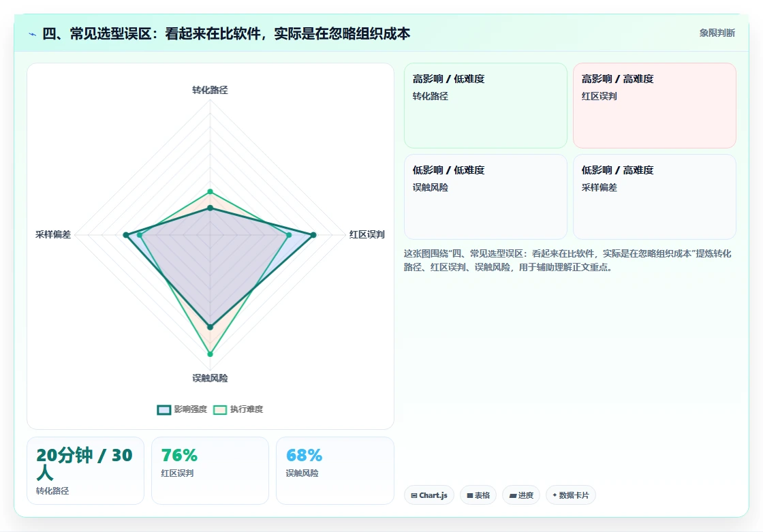This screenshot has height=532, width=763.
Task: Click 采样偏差 text in the 低影响 / 高难度 card
Action: [599, 187]
